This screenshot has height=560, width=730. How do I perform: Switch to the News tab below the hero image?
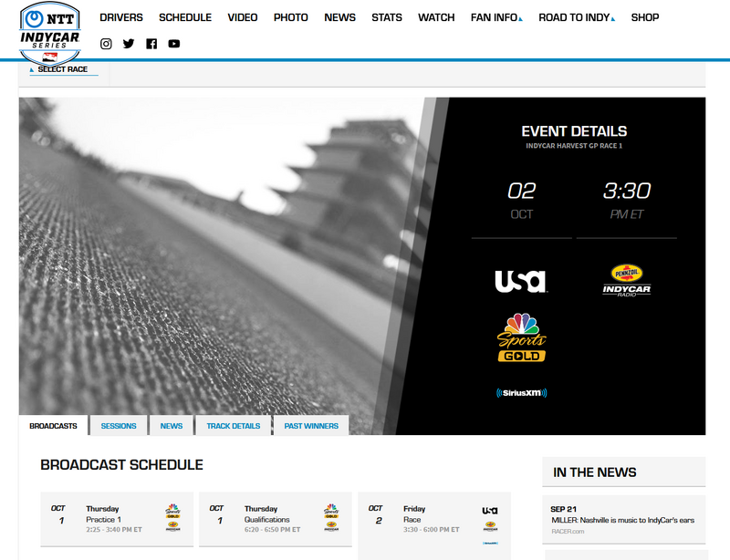(172, 425)
